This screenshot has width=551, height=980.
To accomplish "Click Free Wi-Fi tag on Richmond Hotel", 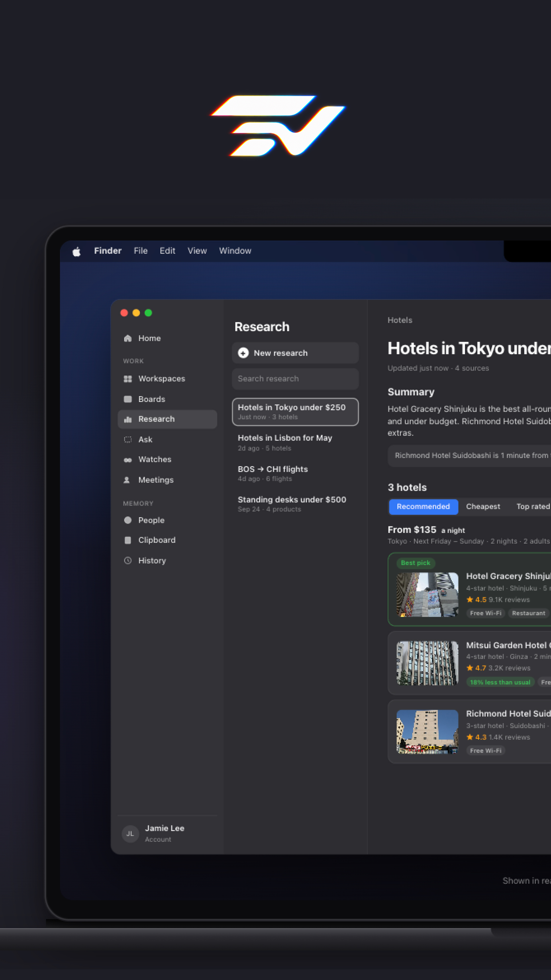I will click(x=486, y=750).
